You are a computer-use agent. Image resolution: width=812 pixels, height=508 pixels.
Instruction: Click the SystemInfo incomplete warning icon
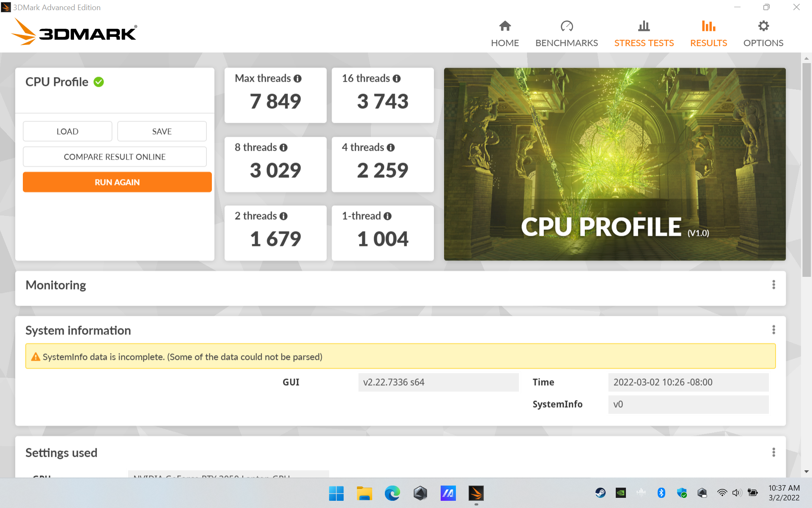click(36, 357)
